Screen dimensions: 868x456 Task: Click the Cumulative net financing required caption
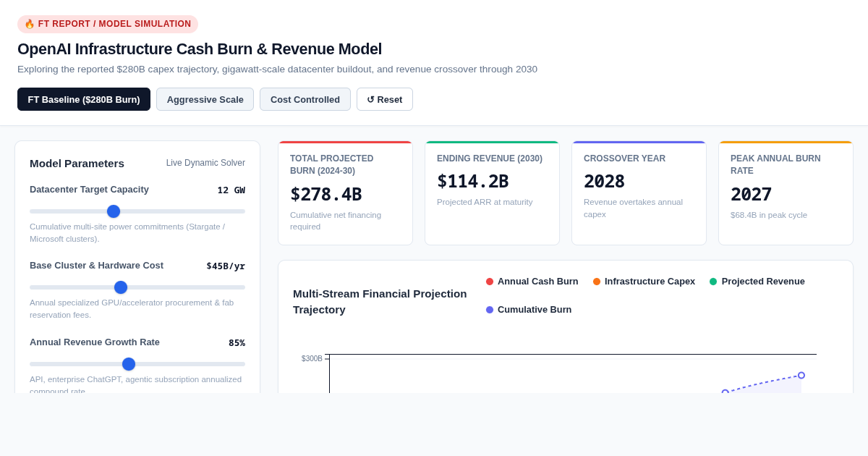click(336, 221)
